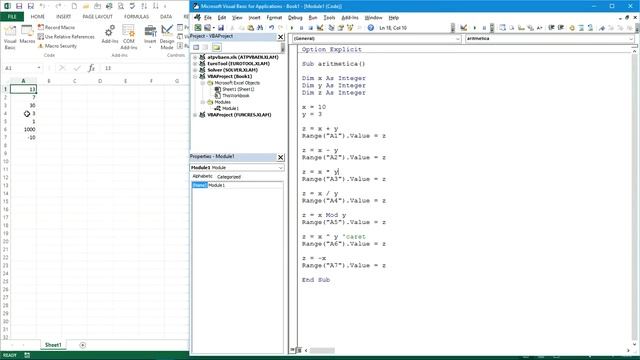Switch to PAGE LAYOUT tab in Excel
The height and width of the screenshot is (360, 640).
point(97,17)
